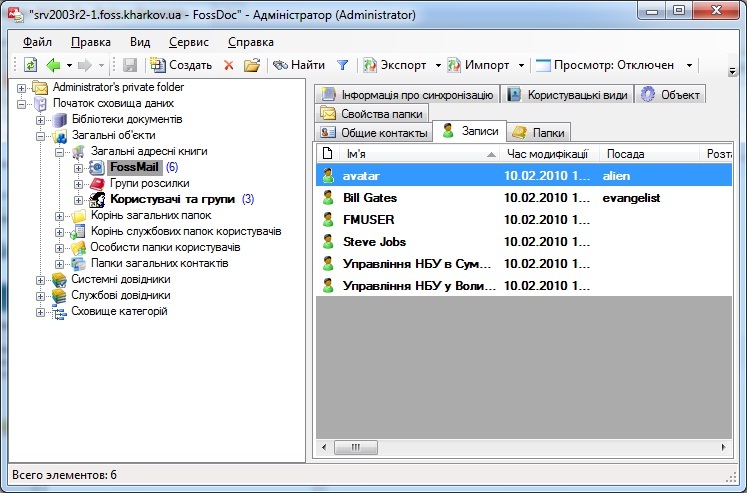Expand Користувачі та групи node
This screenshot has height=493, width=747.
79,200
